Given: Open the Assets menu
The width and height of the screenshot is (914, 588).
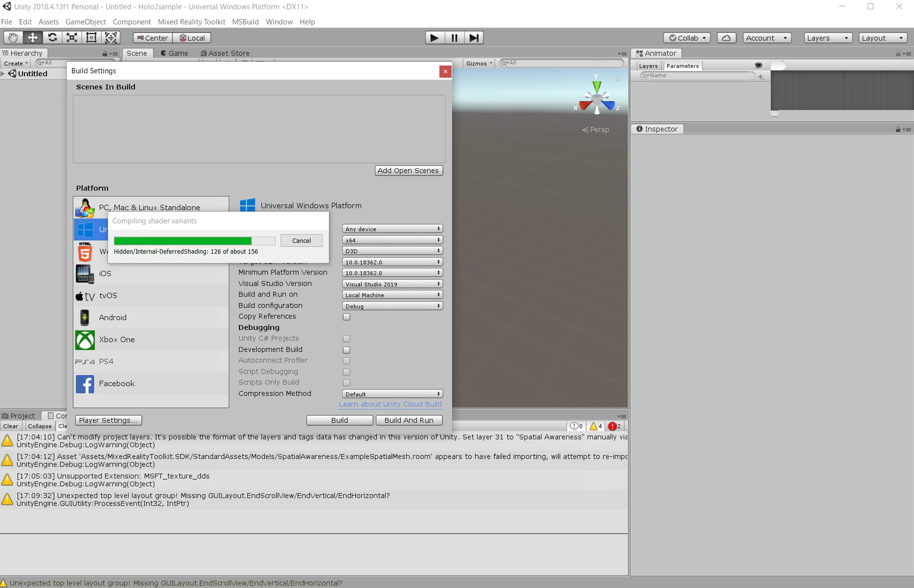Looking at the screenshot, I should pos(48,22).
